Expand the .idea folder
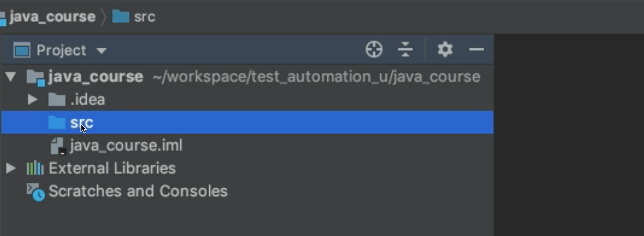 pyautogui.click(x=33, y=100)
